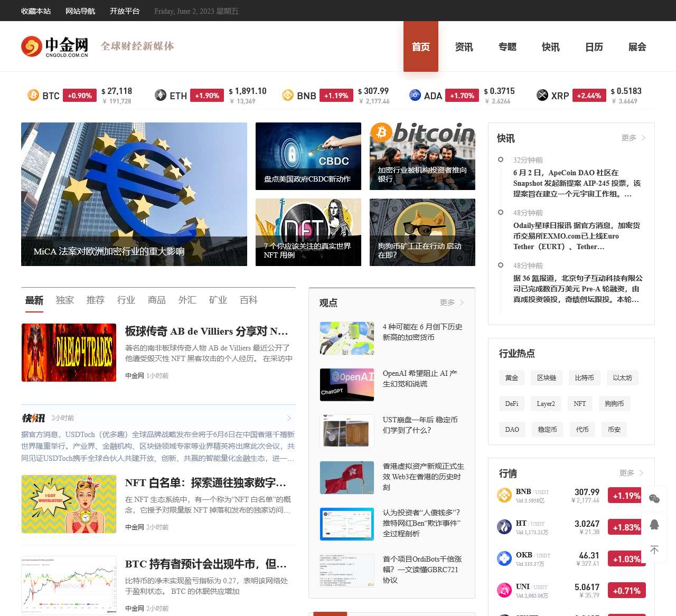Viewport: 676px width, 616px height.
Task: Click the 以太坊 hot topic tag
Action: coord(623,378)
